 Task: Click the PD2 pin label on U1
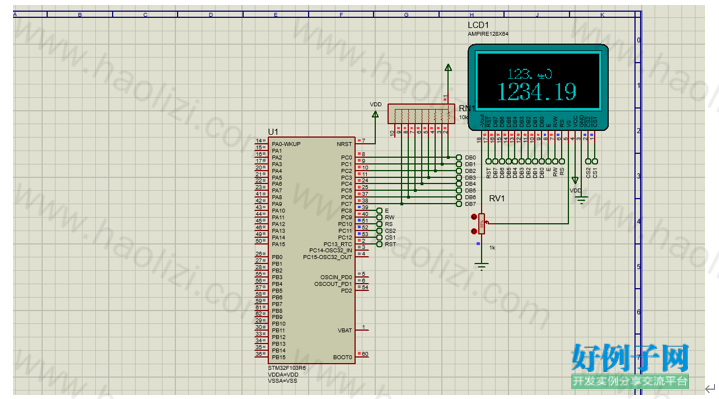[347, 291]
